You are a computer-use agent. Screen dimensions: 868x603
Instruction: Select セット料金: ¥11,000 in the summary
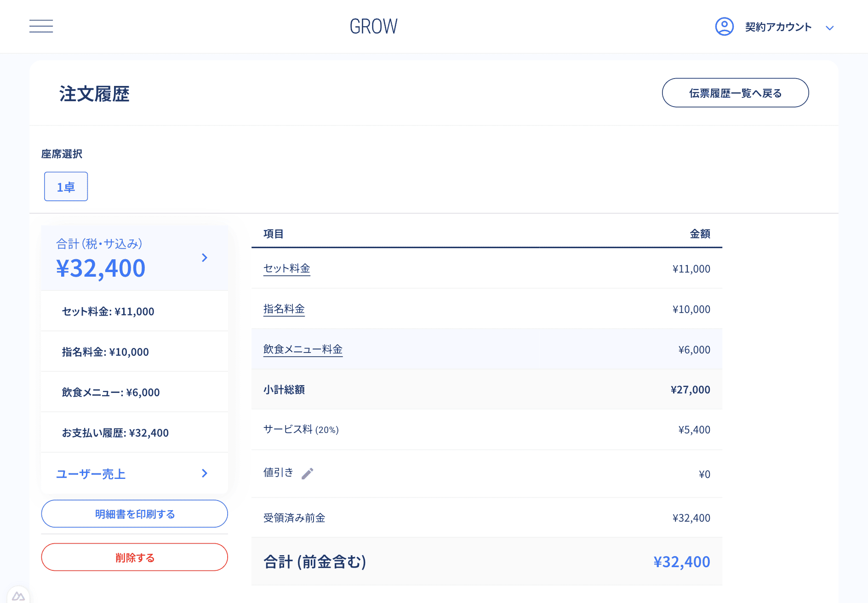coord(108,312)
